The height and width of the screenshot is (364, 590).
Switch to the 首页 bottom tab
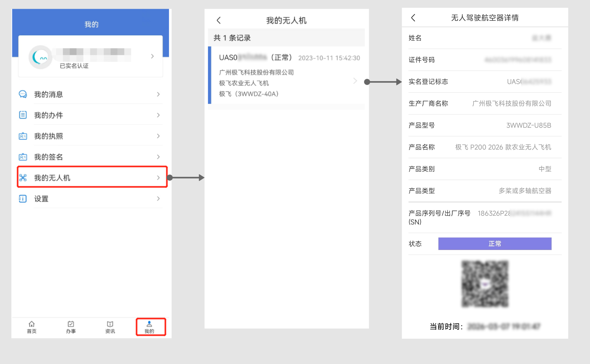(x=32, y=327)
